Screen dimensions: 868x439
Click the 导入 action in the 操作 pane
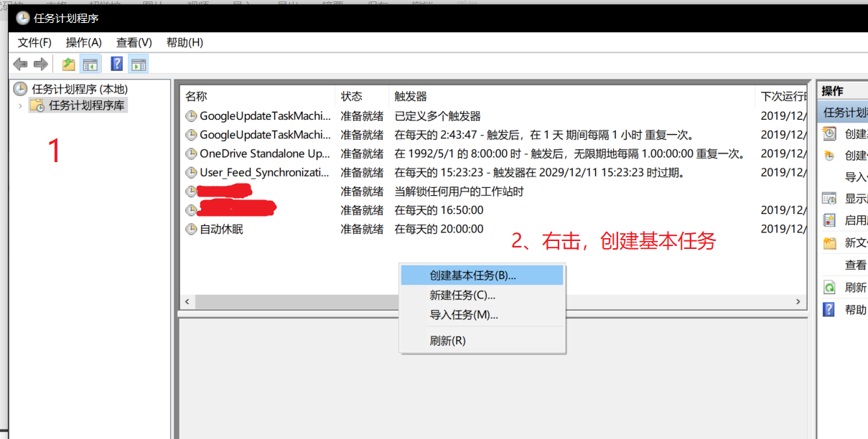tap(856, 177)
